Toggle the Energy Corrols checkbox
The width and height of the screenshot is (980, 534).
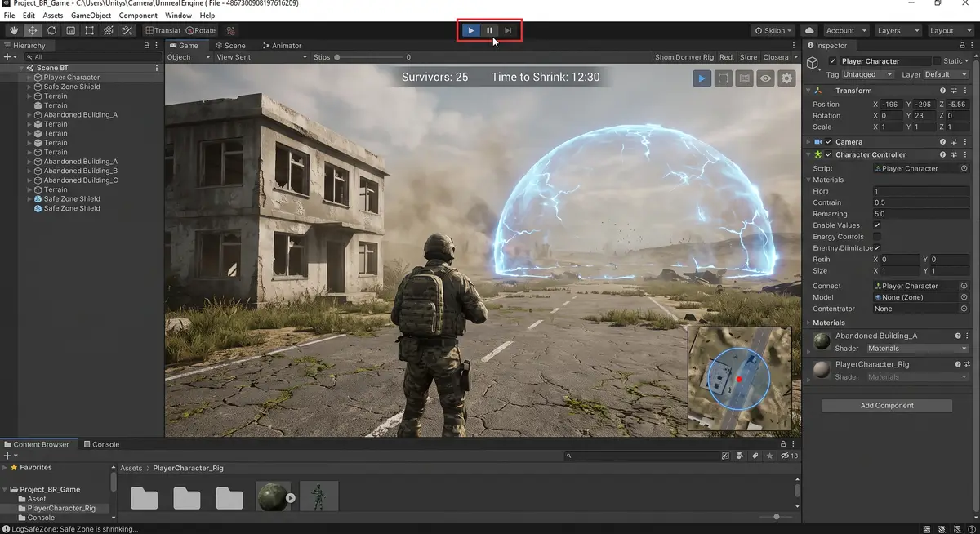click(877, 237)
